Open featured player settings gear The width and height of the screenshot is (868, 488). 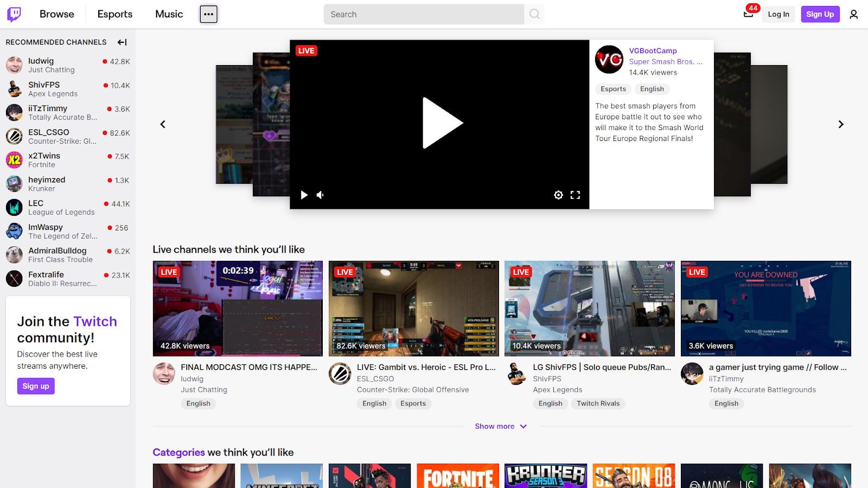(558, 195)
